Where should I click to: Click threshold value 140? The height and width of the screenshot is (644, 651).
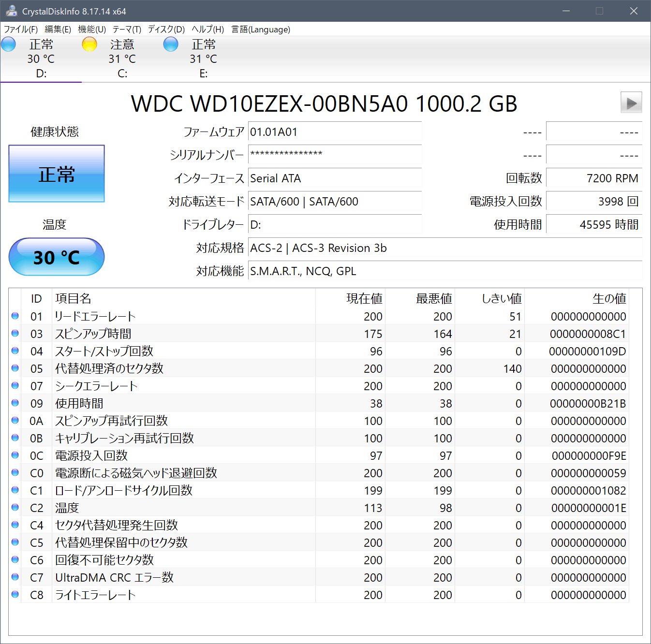512,368
